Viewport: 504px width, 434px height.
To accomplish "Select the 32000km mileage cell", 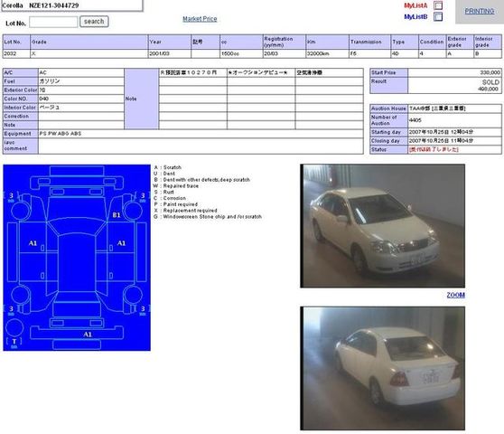I will (x=327, y=53).
